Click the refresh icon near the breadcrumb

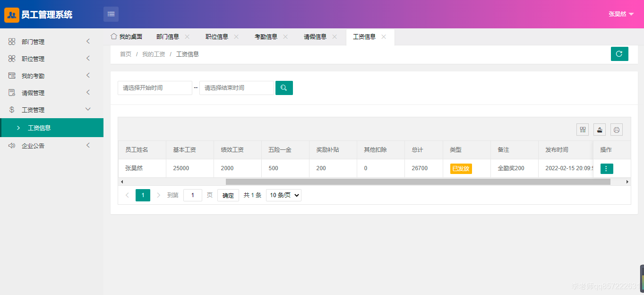619,53
